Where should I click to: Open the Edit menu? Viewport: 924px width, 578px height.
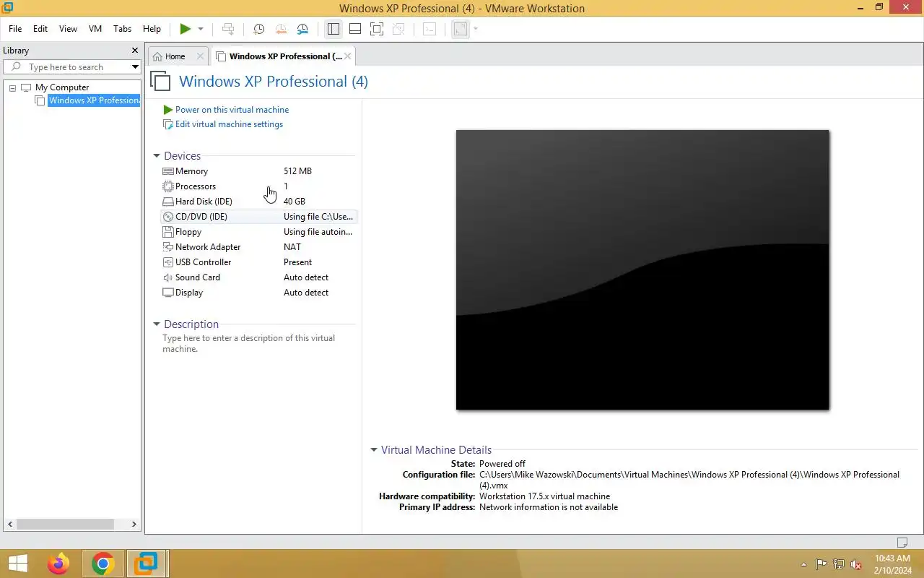tap(40, 29)
